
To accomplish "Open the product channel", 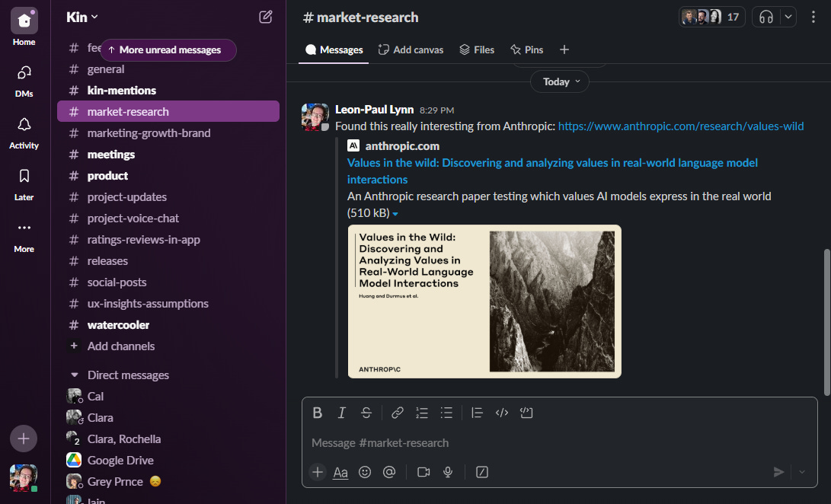I will 168,175.
